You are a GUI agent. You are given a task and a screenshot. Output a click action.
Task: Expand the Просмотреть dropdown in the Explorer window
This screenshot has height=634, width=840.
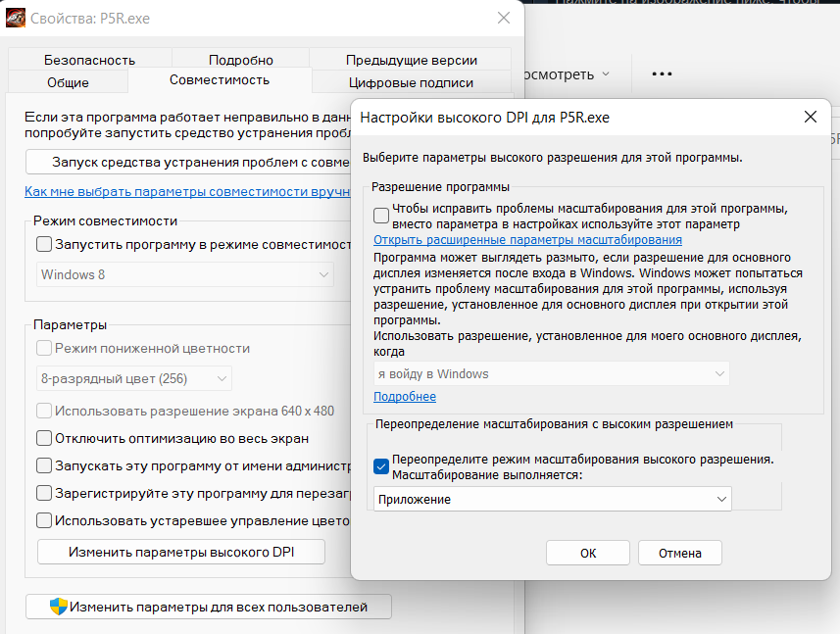(x=568, y=73)
